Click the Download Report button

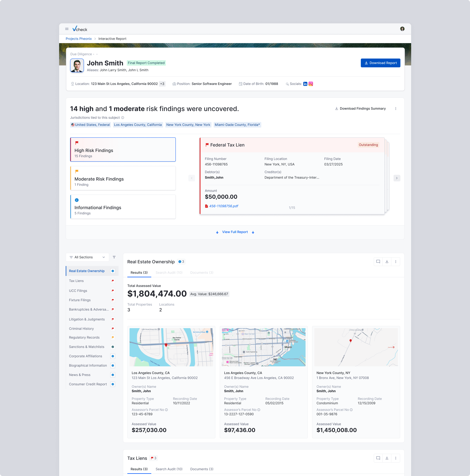point(380,63)
